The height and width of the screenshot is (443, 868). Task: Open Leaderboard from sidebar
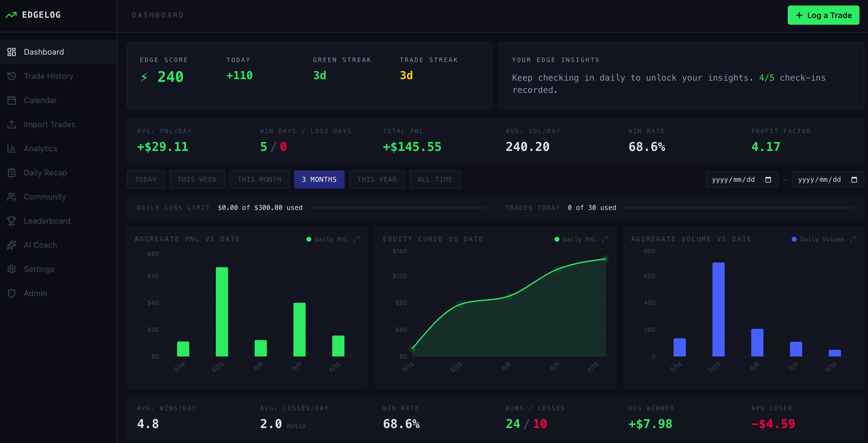(x=58, y=221)
